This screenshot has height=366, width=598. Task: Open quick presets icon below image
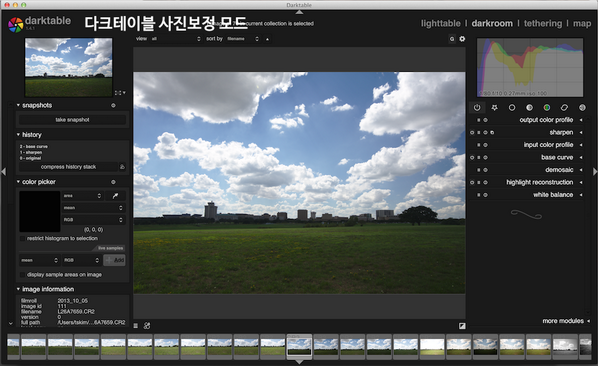pyautogui.click(x=136, y=326)
